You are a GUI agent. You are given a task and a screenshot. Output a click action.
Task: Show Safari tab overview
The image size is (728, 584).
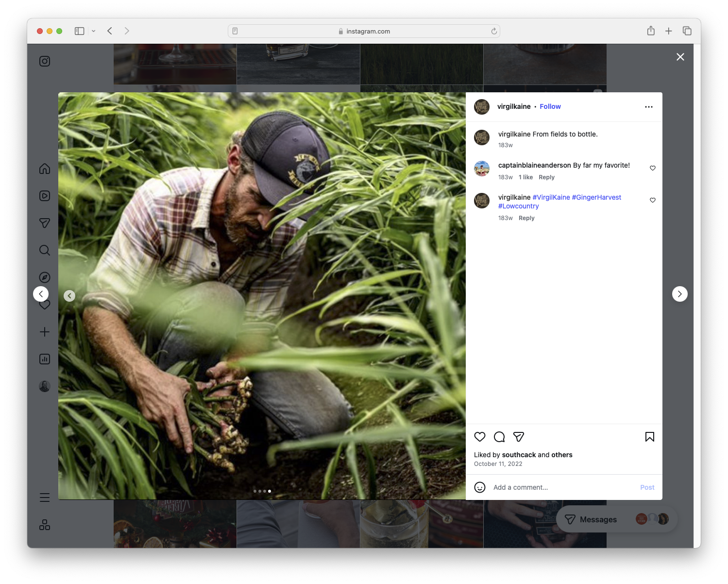click(687, 31)
